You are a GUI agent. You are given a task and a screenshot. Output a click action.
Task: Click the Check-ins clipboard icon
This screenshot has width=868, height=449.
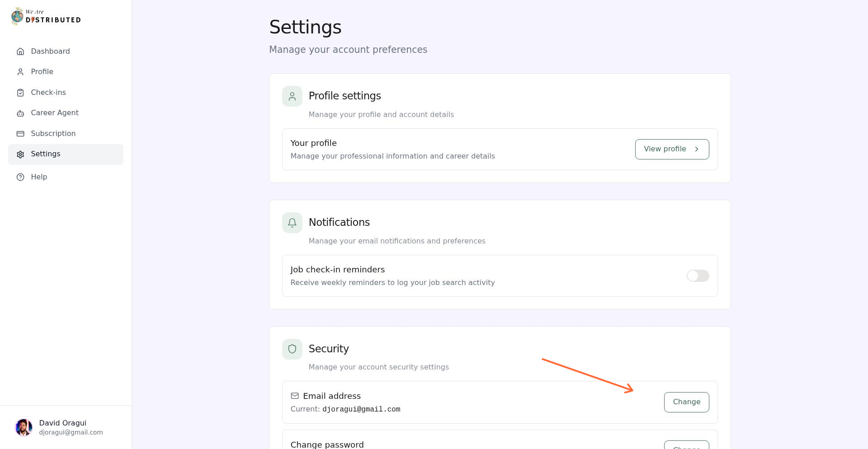coord(20,93)
